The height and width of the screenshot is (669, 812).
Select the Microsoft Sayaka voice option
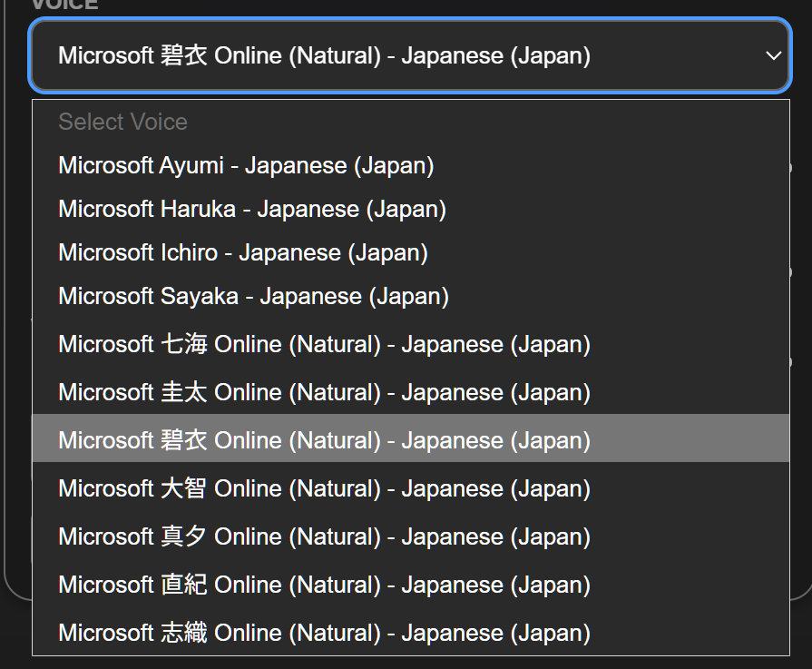coord(411,297)
